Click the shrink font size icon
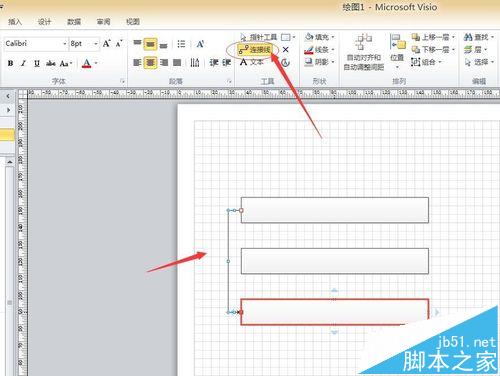Image resolution: width=500 pixels, height=376 pixels. point(119,44)
